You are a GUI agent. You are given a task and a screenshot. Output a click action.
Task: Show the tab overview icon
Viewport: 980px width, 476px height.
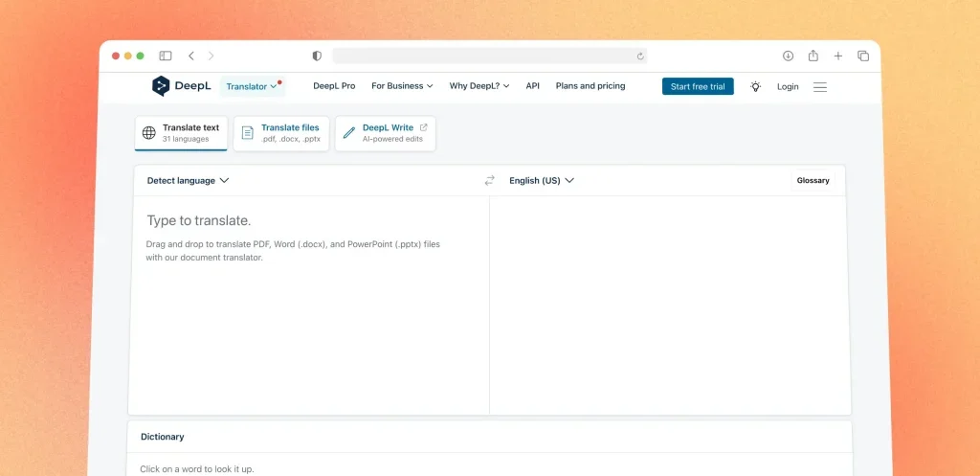click(x=862, y=56)
